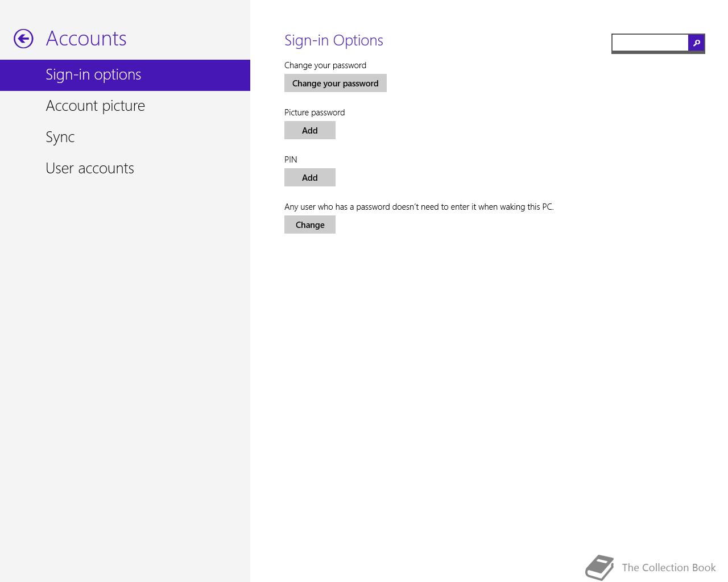Select Sign-in options in sidebar
The height and width of the screenshot is (582, 728).
pos(125,75)
